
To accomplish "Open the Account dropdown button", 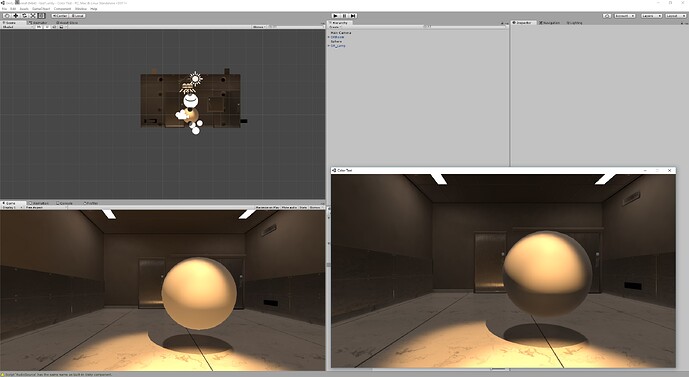I will pyautogui.click(x=624, y=16).
